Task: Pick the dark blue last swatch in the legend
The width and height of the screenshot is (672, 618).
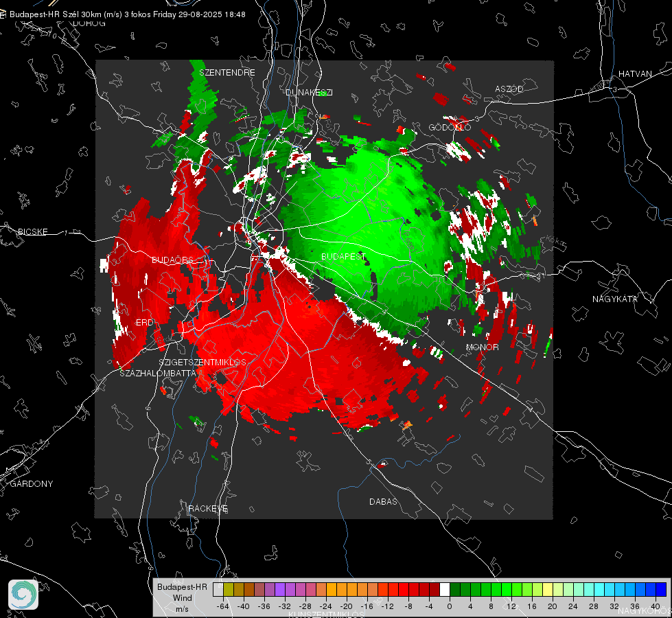Action: click(661, 589)
